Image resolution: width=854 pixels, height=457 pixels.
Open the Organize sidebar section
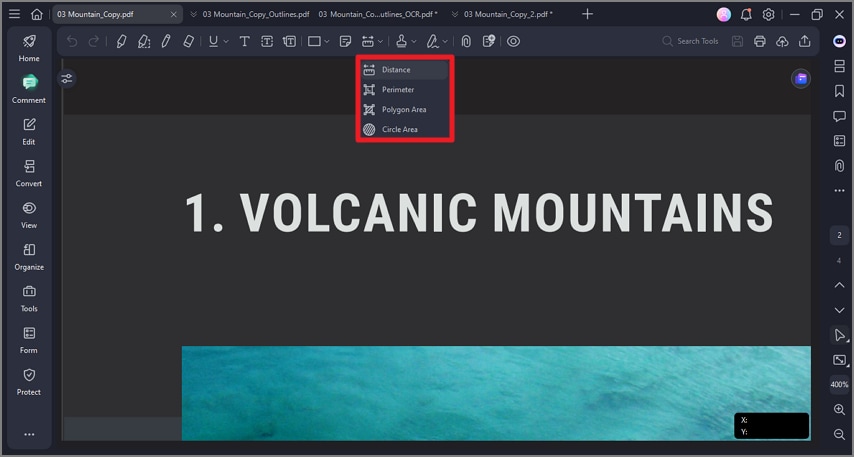coord(29,257)
